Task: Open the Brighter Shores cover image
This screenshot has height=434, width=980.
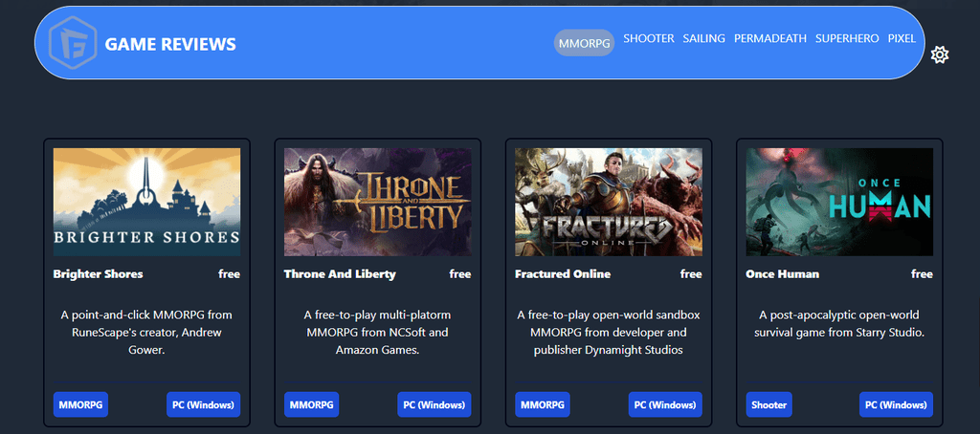Action: [x=146, y=202]
